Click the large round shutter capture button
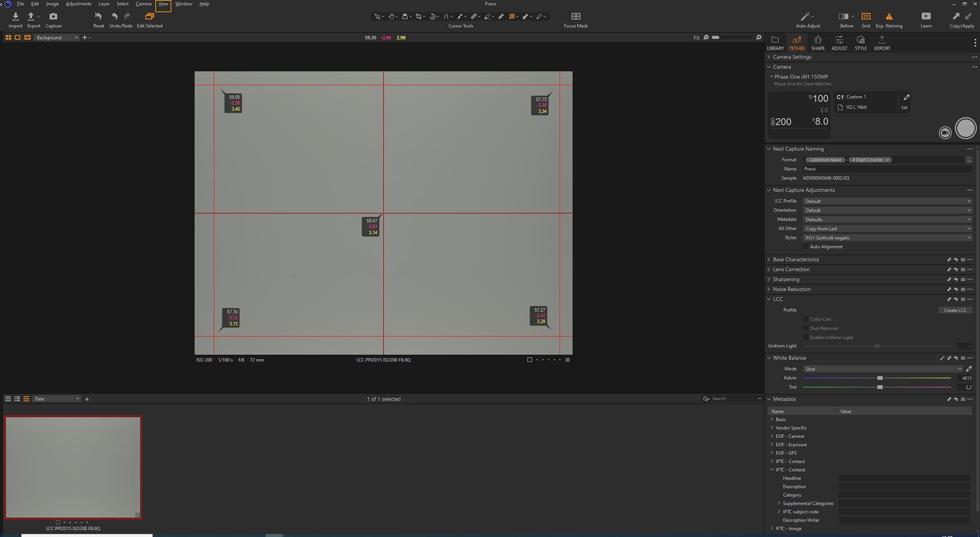This screenshot has width=980, height=537. (965, 129)
